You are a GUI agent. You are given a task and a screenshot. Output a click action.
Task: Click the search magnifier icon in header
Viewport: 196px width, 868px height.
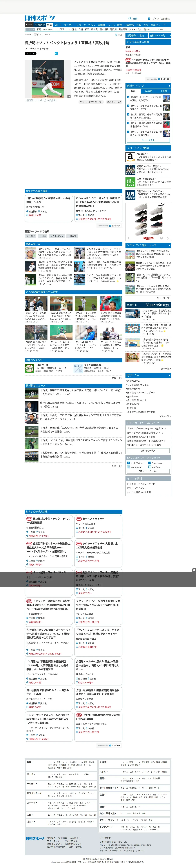click(130, 19)
